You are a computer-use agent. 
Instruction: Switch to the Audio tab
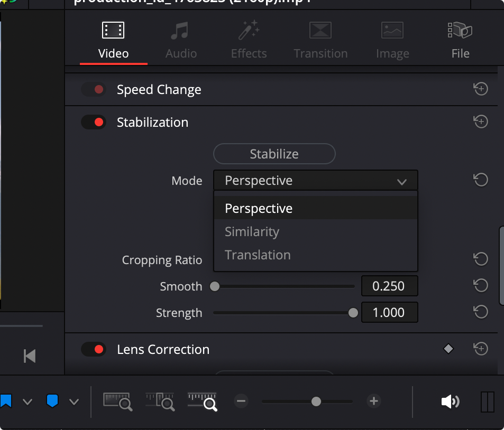point(181,40)
